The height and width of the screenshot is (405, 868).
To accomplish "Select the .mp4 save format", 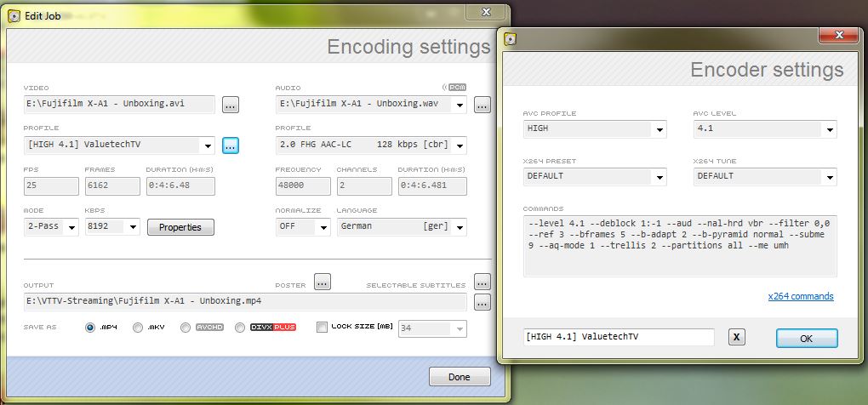I will [x=90, y=328].
